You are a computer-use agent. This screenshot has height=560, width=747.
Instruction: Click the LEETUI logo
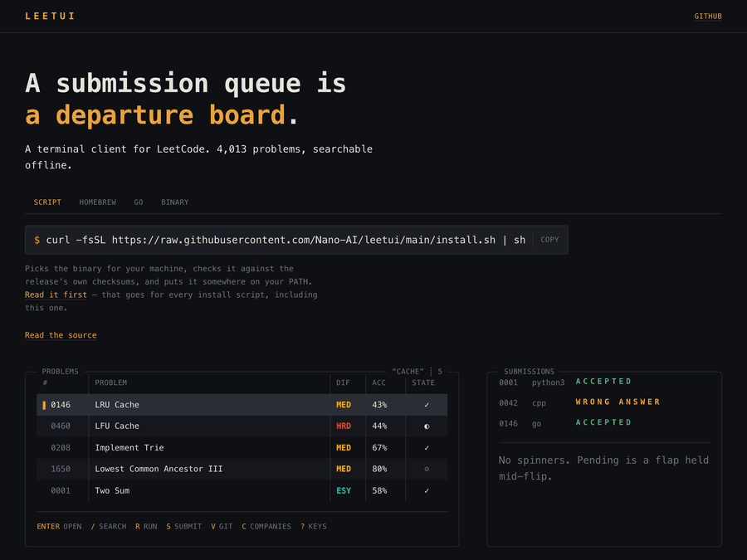50,17
